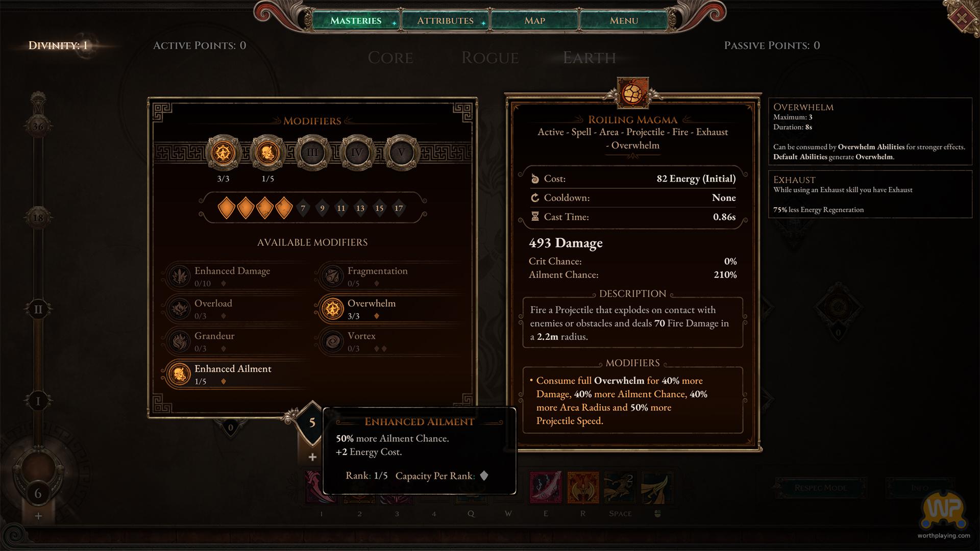
Task: Select tier II marker on mastery track
Action: (38, 309)
